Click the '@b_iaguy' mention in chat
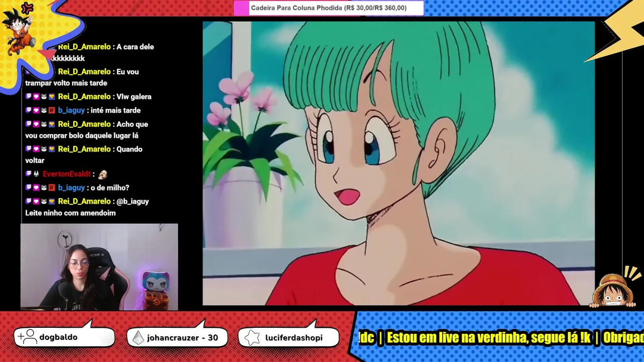The image size is (644, 362). pyautogui.click(x=133, y=201)
